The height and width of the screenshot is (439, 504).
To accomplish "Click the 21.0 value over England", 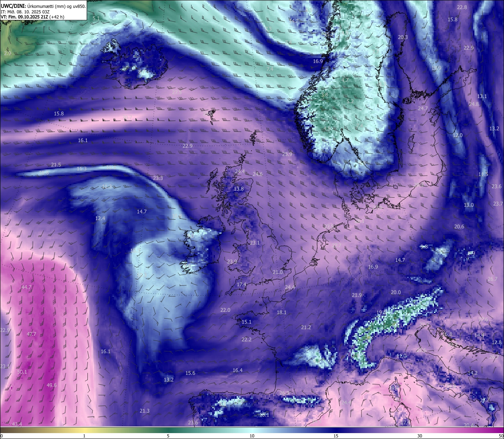I will [x=278, y=272].
